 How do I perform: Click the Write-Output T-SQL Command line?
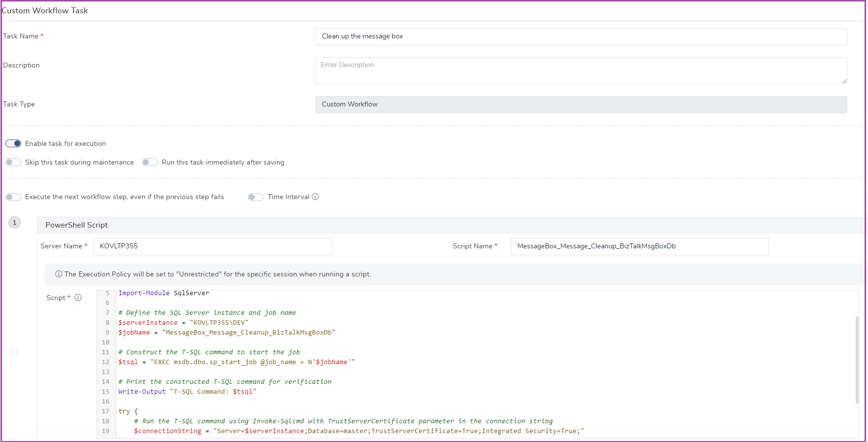coord(187,392)
